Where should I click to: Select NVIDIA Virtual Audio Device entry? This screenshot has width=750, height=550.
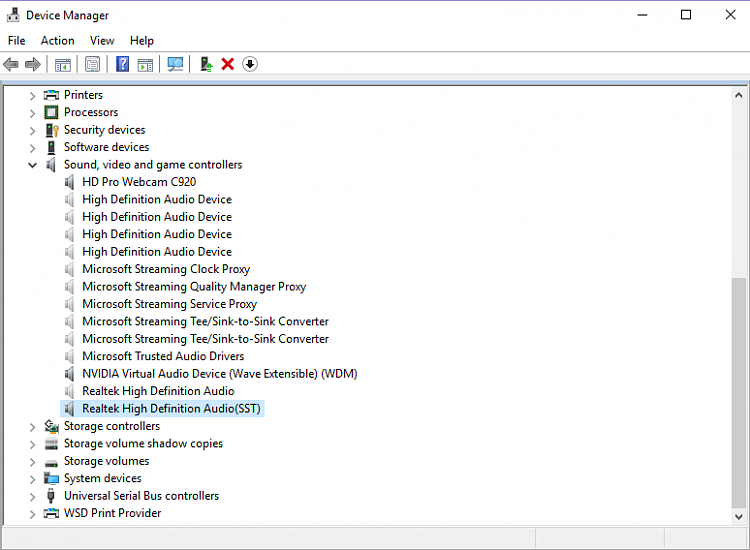tap(219, 374)
